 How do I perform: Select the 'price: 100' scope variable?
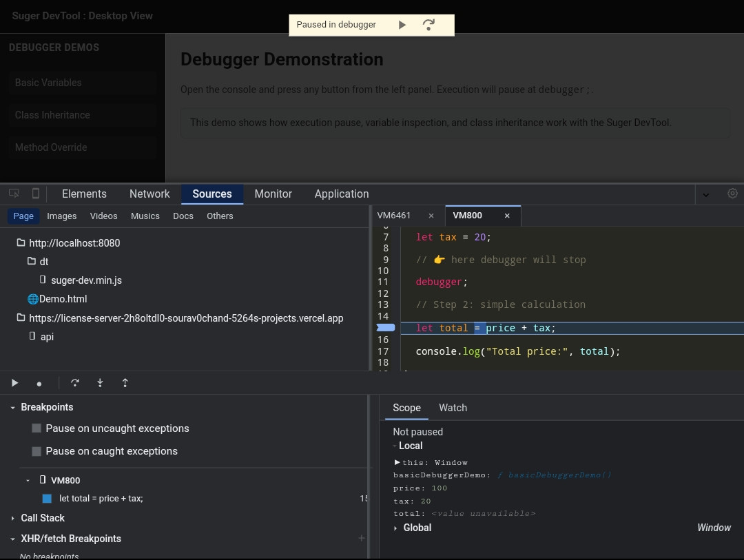click(420, 488)
